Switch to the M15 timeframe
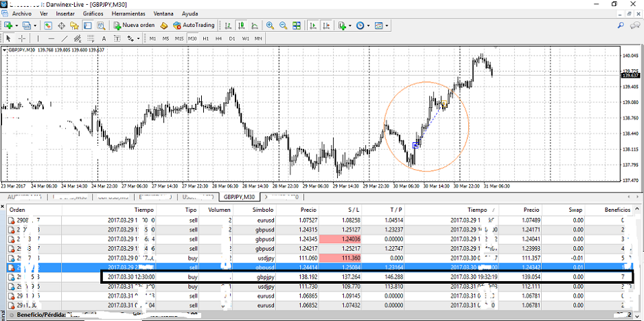The width and height of the screenshot is (644, 321). tap(179, 38)
